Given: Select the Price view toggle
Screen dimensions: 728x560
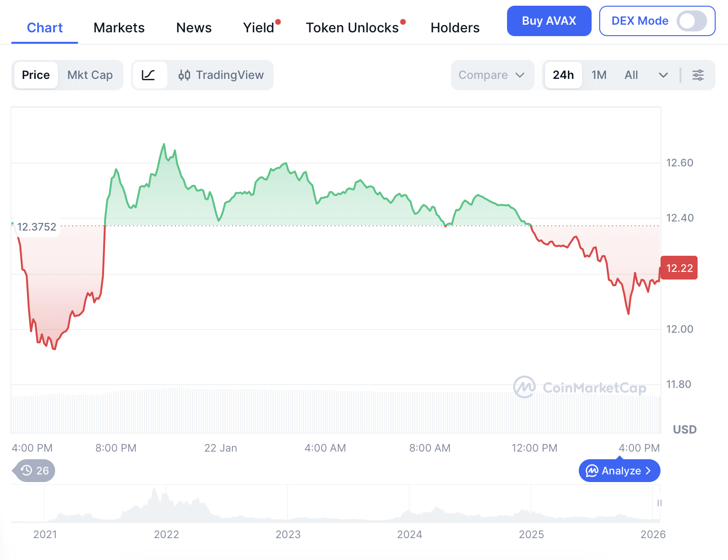Looking at the screenshot, I should [x=36, y=75].
